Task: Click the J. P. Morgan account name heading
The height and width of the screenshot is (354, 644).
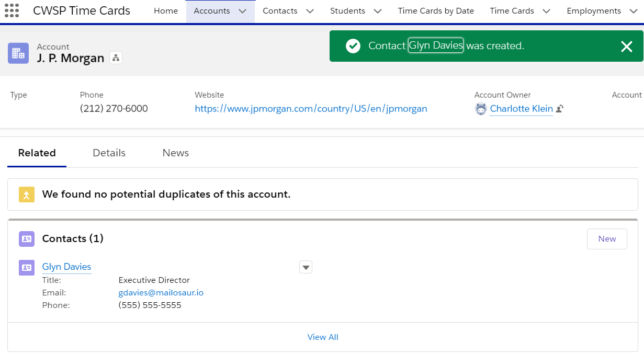Action: (x=71, y=58)
